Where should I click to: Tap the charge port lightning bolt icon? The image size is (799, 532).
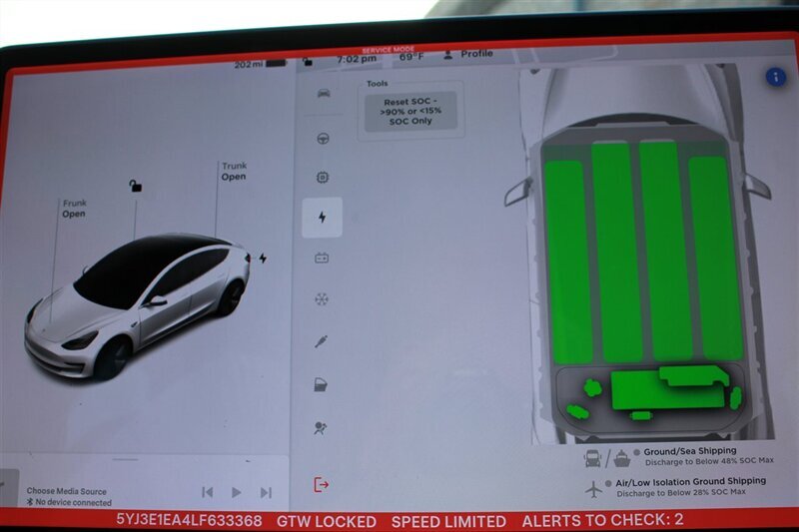pos(263,259)
